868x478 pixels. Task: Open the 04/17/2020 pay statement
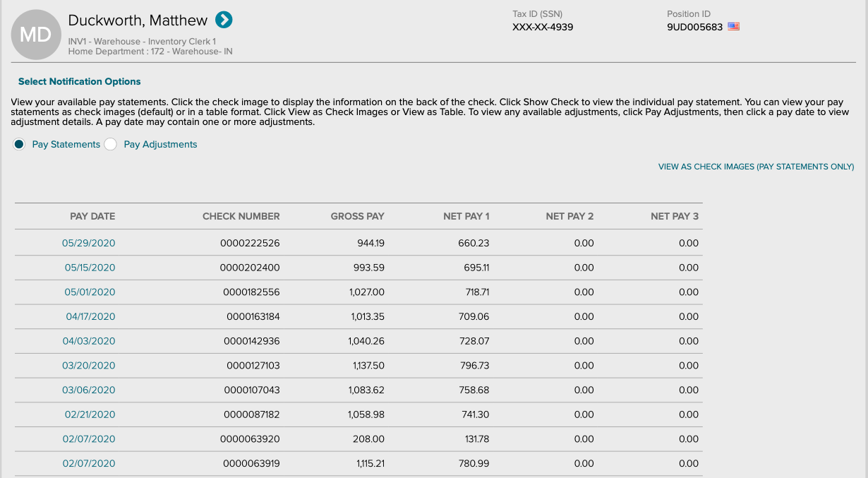[90, 316]
